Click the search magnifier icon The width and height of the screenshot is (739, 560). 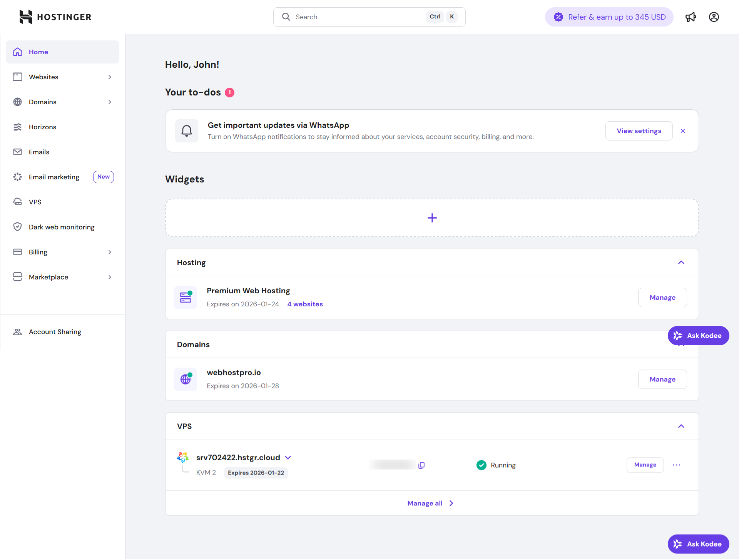pyautogui.click(x=286, y=17)
